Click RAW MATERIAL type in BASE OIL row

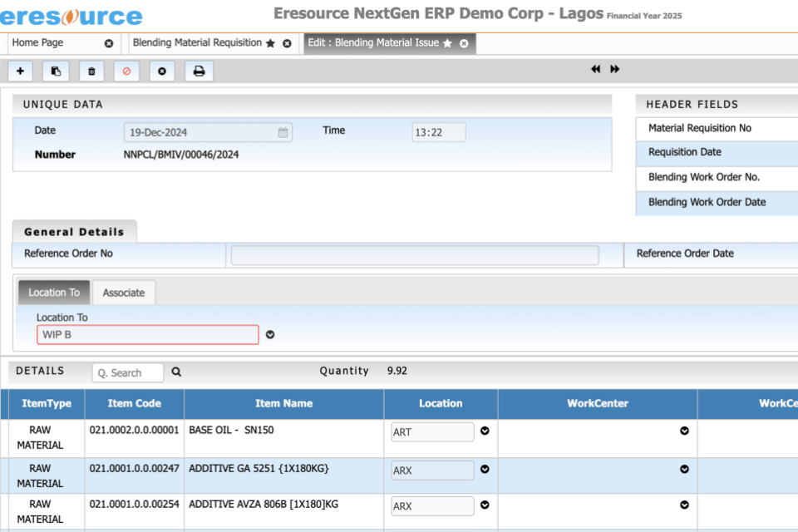[x=40, y=438]
